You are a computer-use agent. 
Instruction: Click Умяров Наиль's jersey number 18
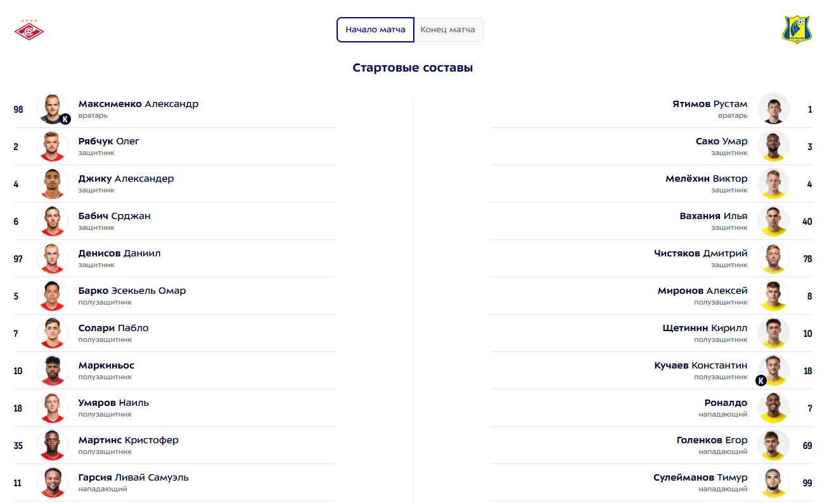point(18,408)
